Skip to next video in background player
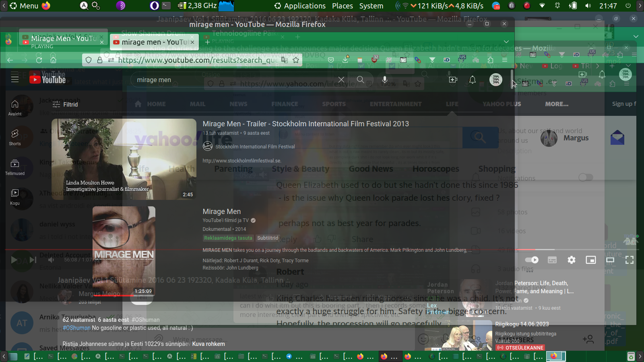 click(33, 260)
